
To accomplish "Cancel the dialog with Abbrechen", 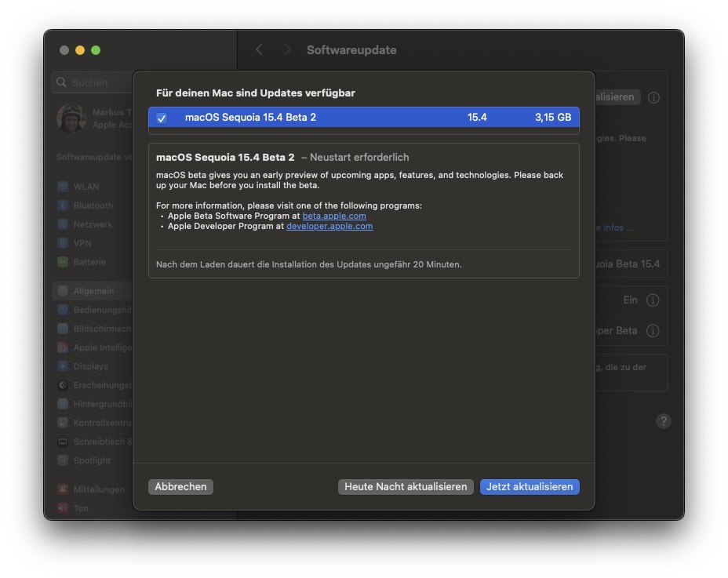I will [x=180, y=486].
